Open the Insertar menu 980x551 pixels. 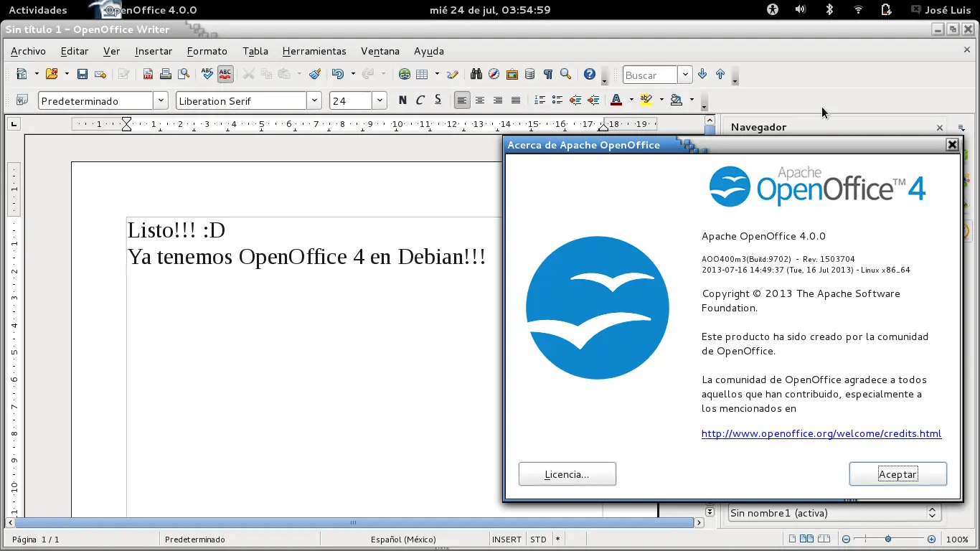(154, 51)
